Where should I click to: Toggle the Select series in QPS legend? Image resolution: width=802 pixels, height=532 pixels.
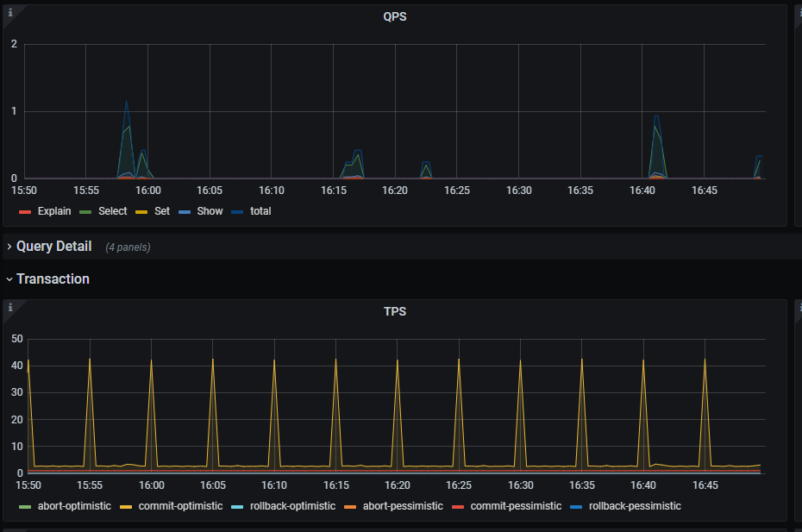[x=112, y=211]
